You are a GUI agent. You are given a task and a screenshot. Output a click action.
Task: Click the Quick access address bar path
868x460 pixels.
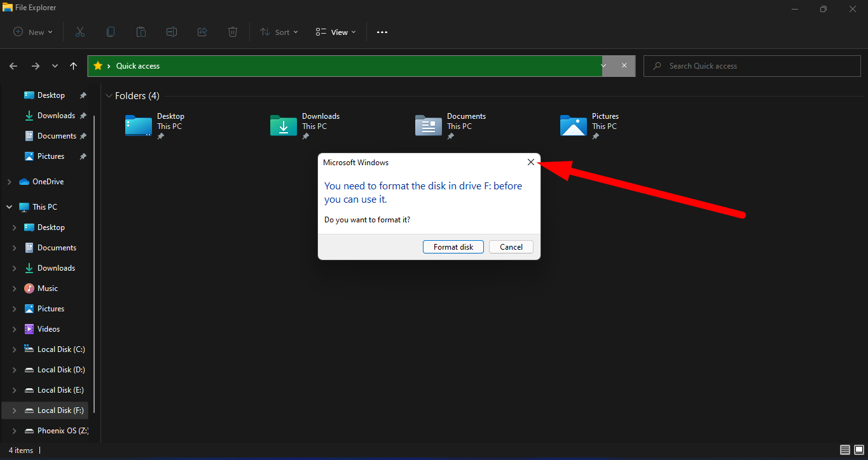[x=138, y=66]
